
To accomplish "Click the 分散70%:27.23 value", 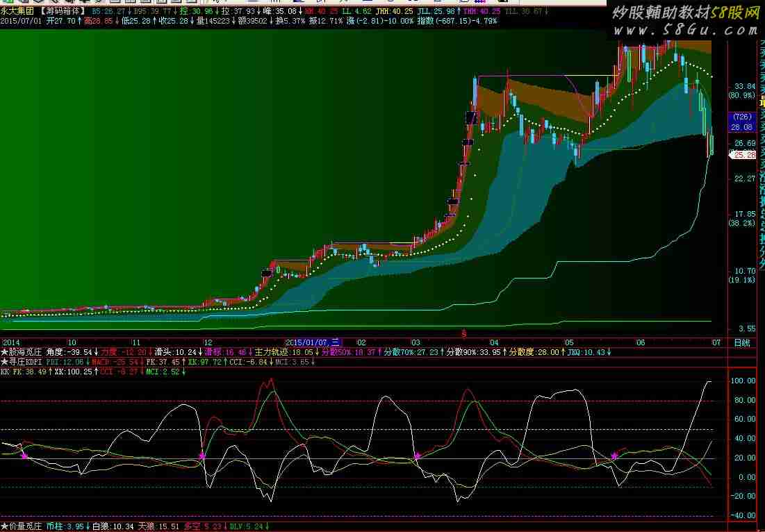I will click(x=411, y=351).
